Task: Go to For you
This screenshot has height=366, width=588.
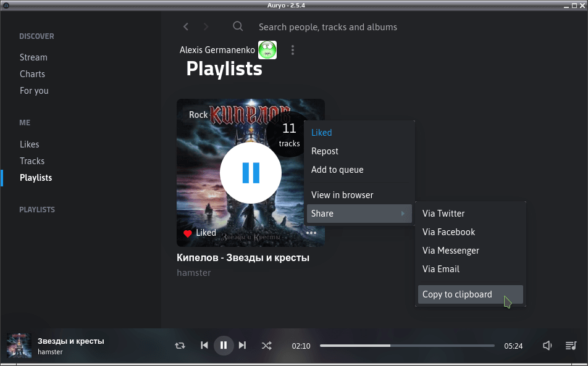Action: click(34, 91)
